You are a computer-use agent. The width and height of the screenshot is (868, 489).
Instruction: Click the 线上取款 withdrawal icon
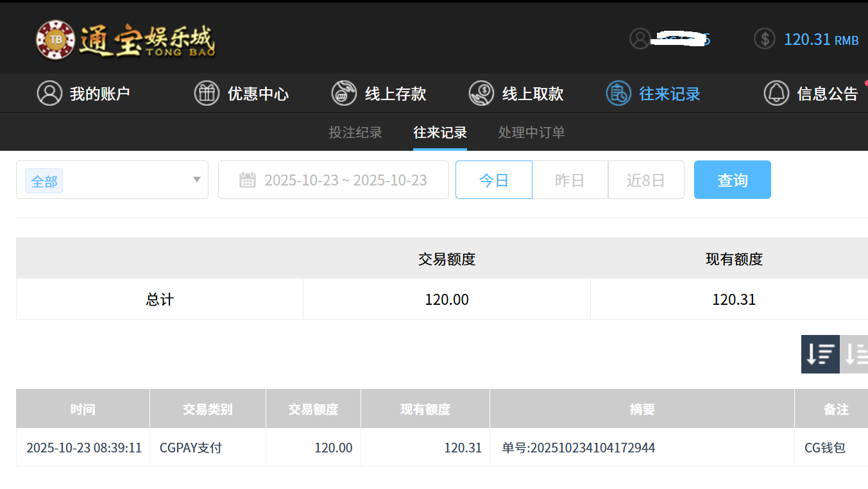[x=481, y=93]
